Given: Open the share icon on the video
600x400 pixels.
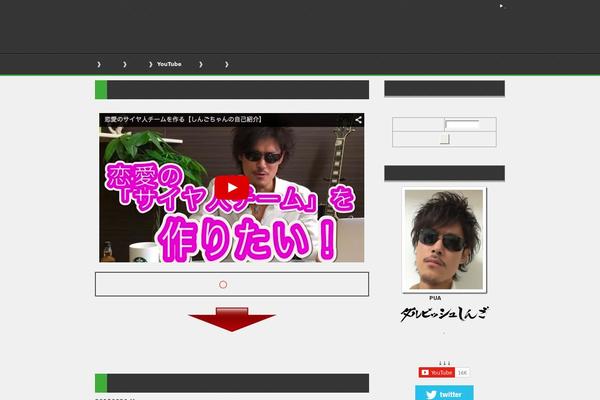Looking at the screenshot, I should click(358, 120).
